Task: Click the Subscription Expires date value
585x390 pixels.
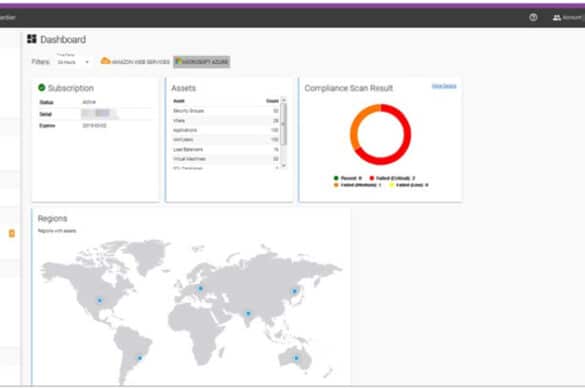Action: point(94,126)
